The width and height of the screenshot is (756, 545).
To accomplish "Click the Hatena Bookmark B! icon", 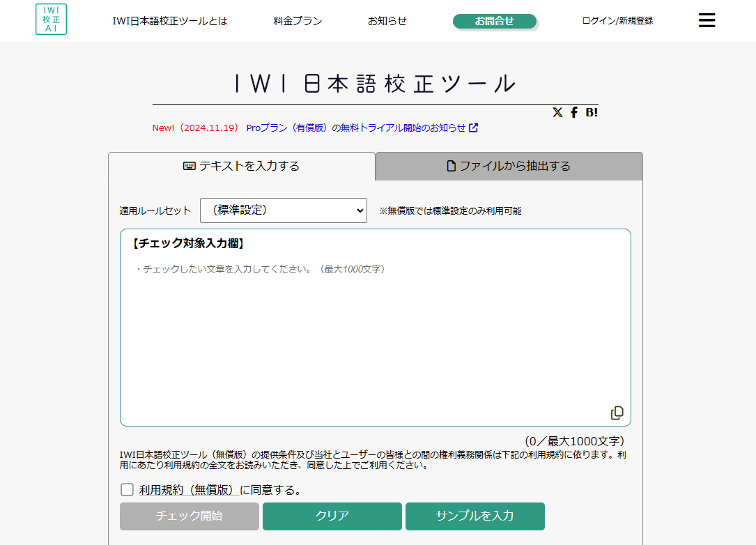I will 592,112.
